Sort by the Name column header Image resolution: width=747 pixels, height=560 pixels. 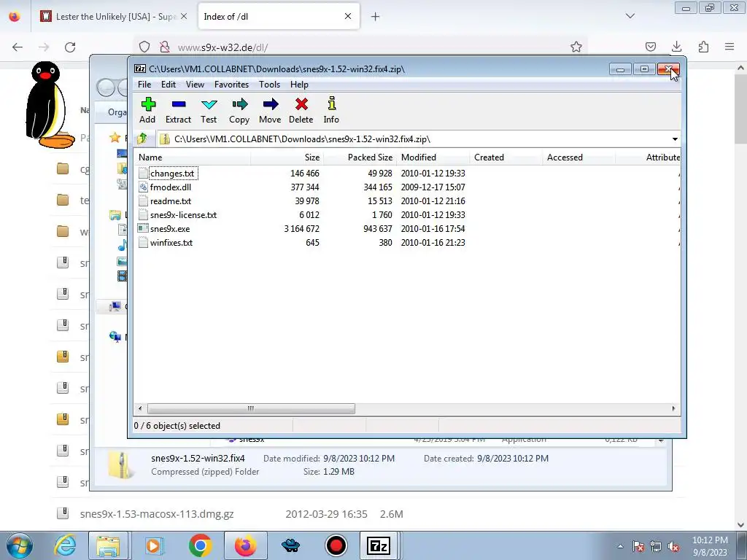point(192,157)
